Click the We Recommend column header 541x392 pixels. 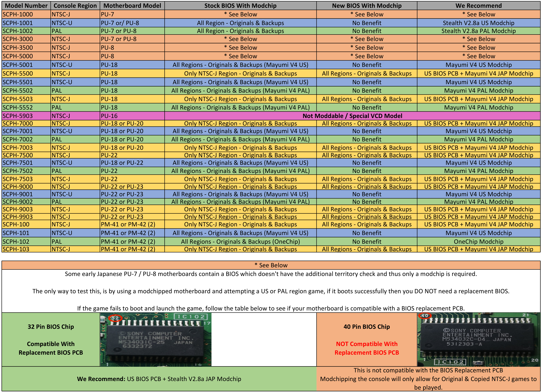pyautogui.click(x=479, y=6)
